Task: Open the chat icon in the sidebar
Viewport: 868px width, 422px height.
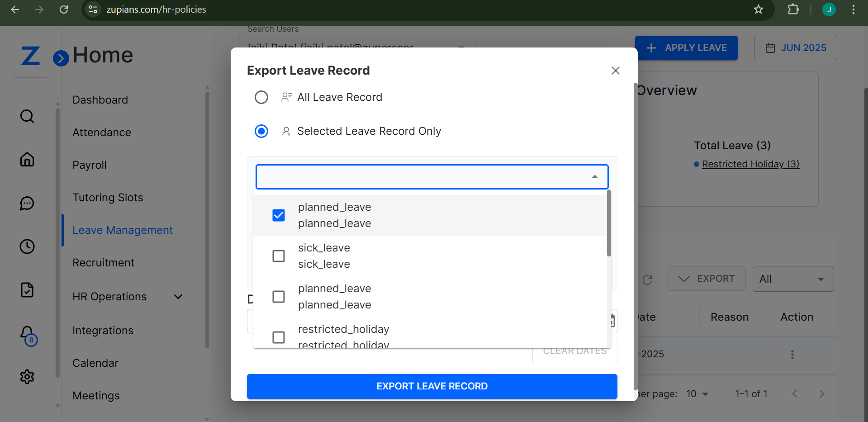Action: pos(27,203)
